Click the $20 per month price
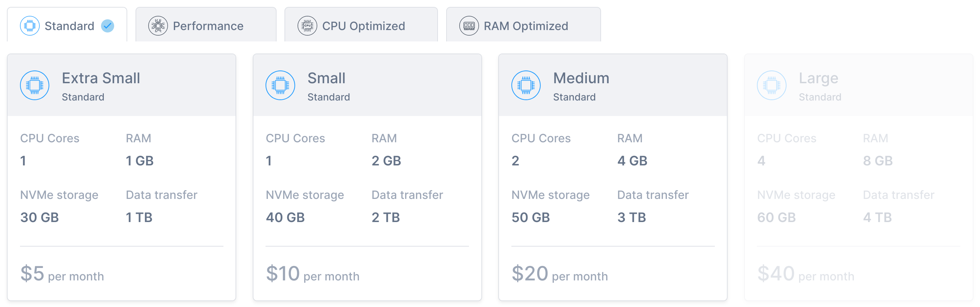The height and width of the screenshot is (307, 980). coord(560,274)
